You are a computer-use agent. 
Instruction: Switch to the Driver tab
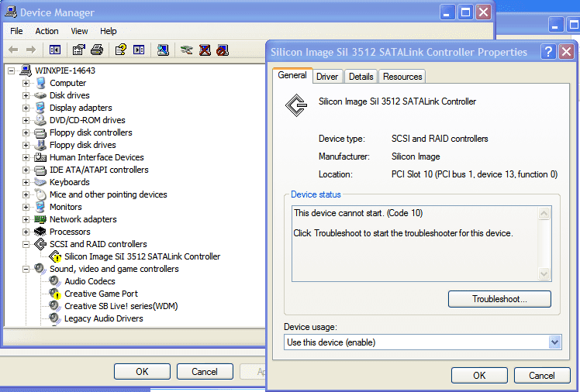coord(327,77)
